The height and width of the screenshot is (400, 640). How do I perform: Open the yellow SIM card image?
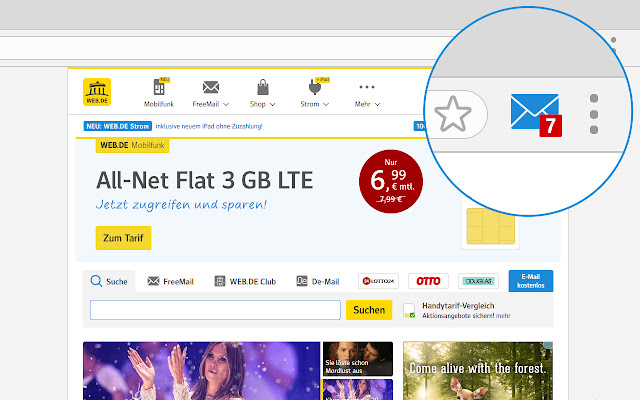490,226
